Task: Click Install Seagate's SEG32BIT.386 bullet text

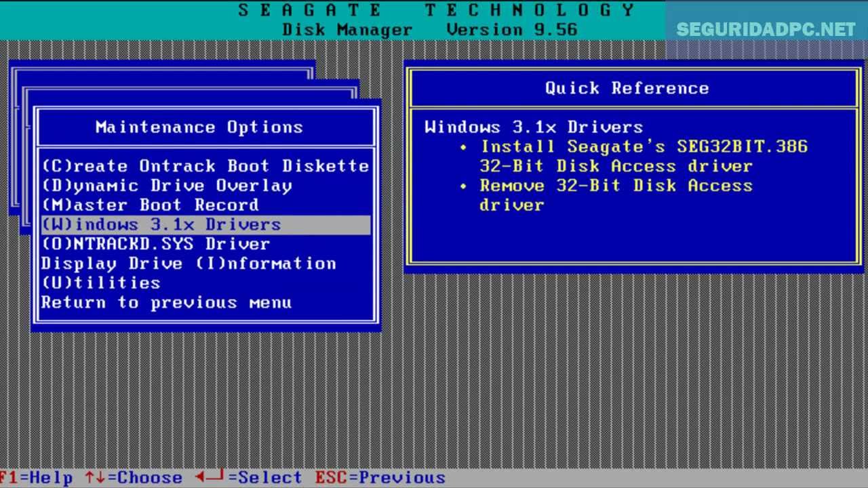Action: pyautogui.click(x=644, y=146)
